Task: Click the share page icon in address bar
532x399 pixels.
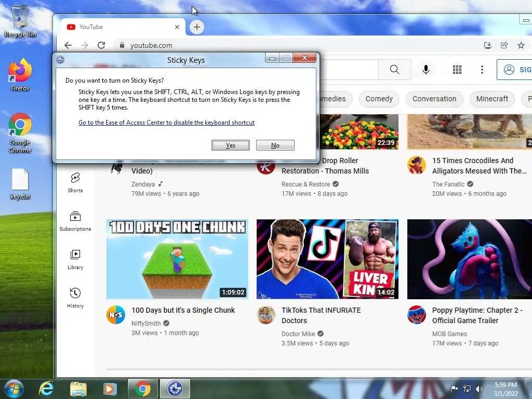Action: tap(504, 45)
